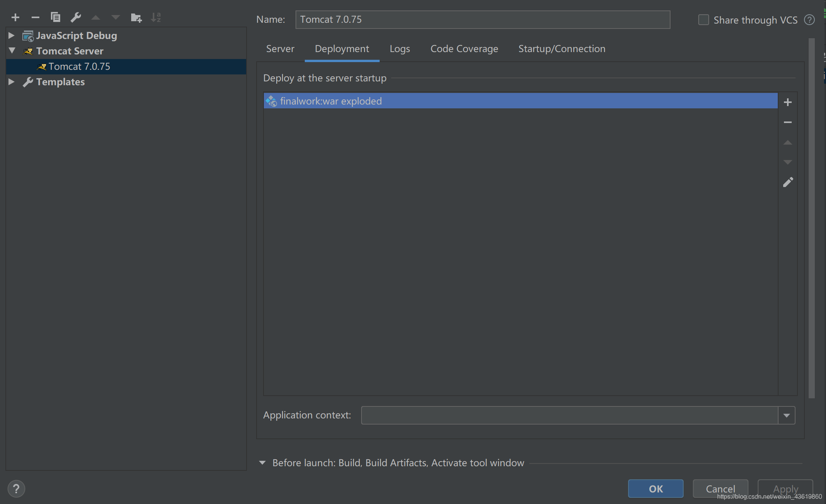This screenshot has width=826, height=504.
Task: Click the Application context field
Action: pyautogui.click(x=569, y=415)
